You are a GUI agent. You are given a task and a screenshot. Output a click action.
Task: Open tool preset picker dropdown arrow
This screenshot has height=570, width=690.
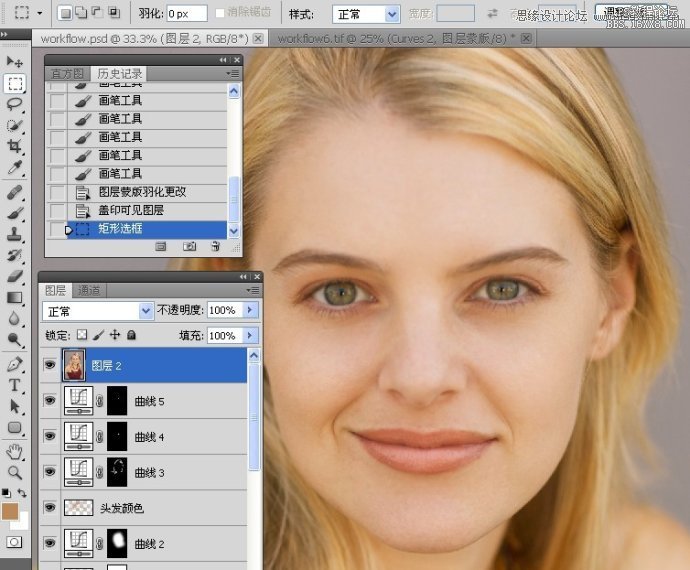pyautogui.click(x=40, y=13)
